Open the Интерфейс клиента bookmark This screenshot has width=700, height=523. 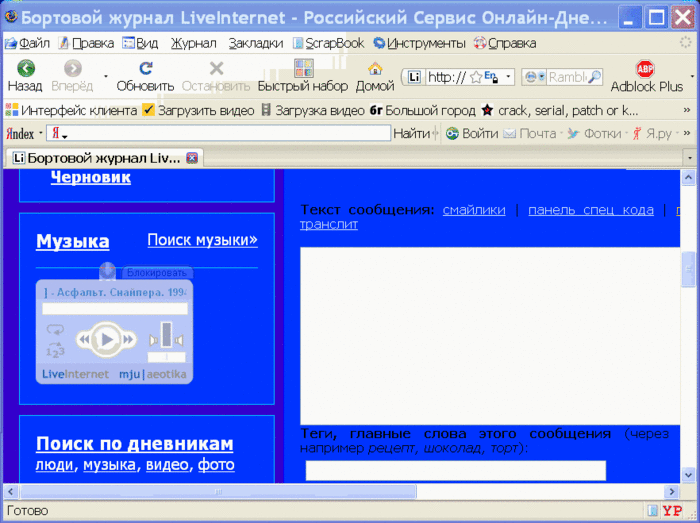(x=71, y=110)
